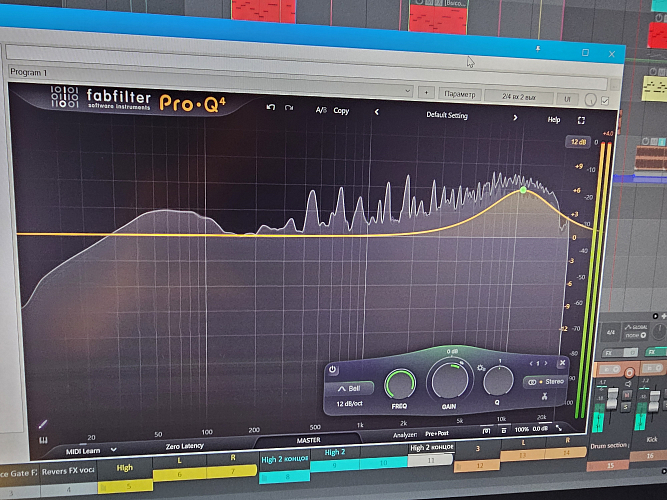Open the Default Setting preset menu

(446, 115)
